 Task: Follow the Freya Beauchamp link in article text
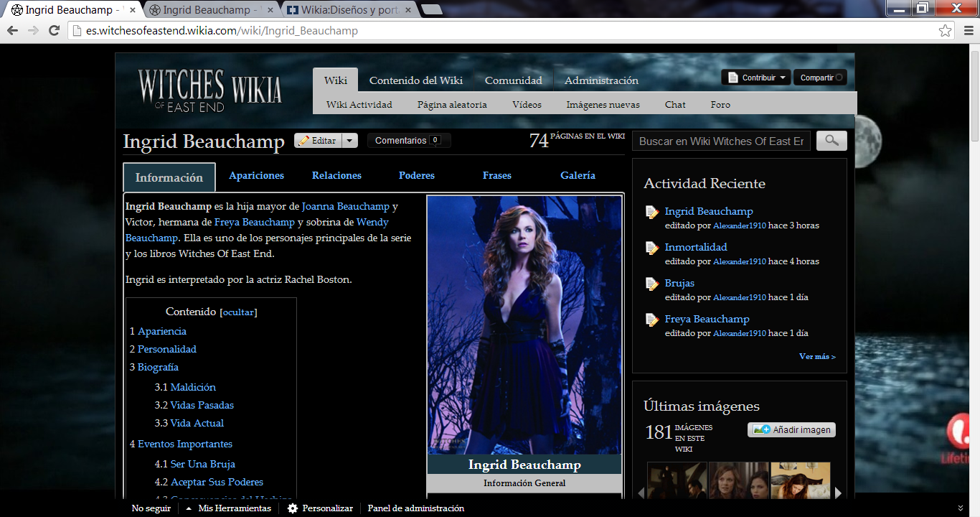point(255,222)
